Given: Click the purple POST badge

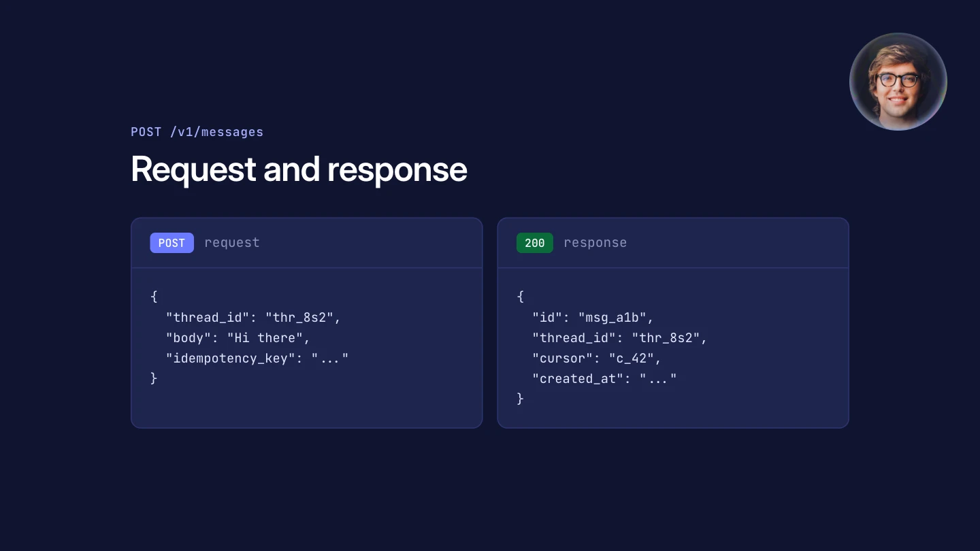Looking at the screenshot, I should 171,243.
